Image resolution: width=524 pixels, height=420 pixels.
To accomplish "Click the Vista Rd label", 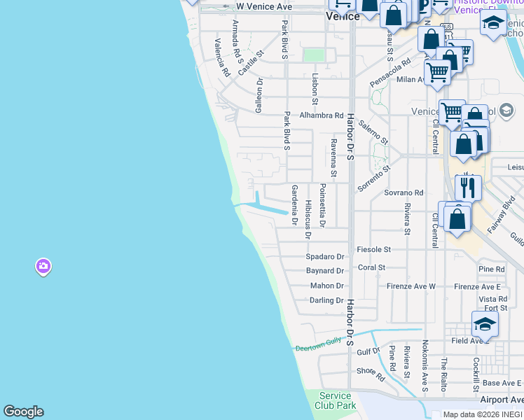I will coord(493,299).
